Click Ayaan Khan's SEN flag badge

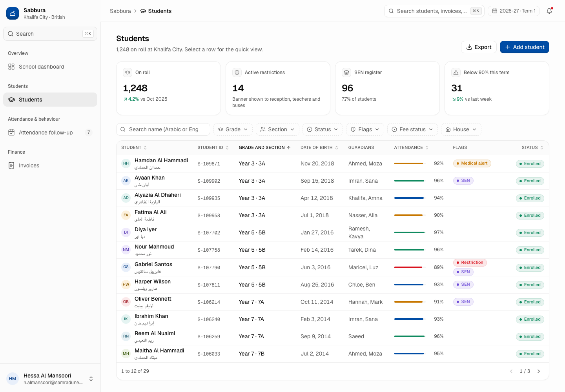pyautogui.click(x=463, y=181)
